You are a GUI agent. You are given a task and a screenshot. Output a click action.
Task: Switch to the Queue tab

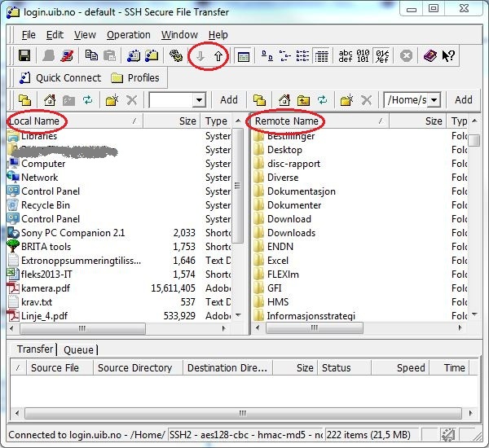78,349
